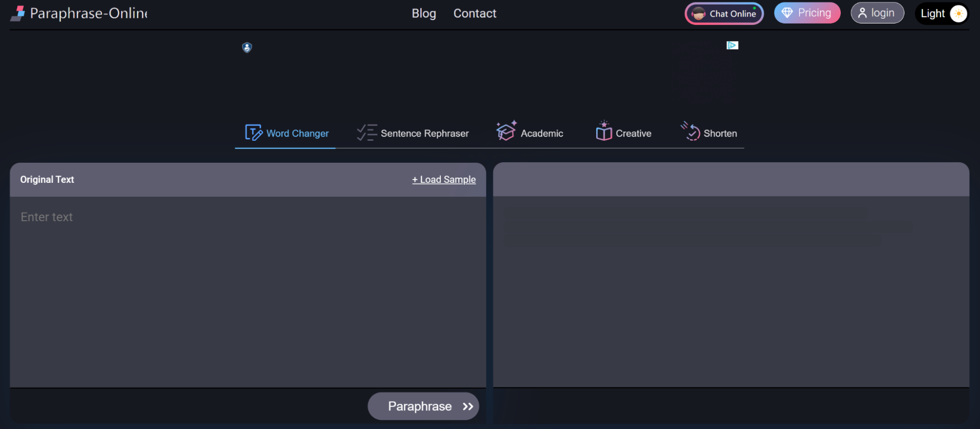The width and height of the screenshot is (980, 429).
Task: Click the paraphrased output panel
Action: [x=731, y=292]
